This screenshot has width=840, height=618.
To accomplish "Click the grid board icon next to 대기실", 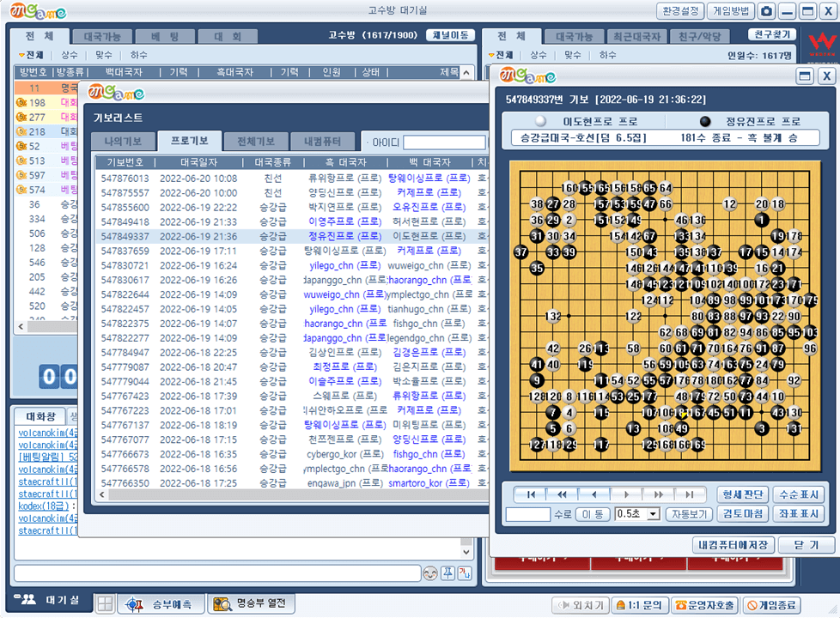I will click(x=105, y=604).
